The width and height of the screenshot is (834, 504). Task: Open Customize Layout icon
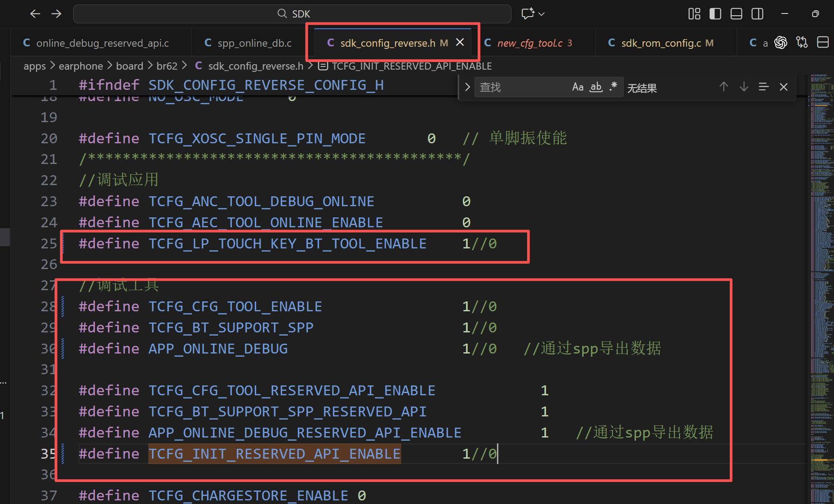(x=694, y=14)
